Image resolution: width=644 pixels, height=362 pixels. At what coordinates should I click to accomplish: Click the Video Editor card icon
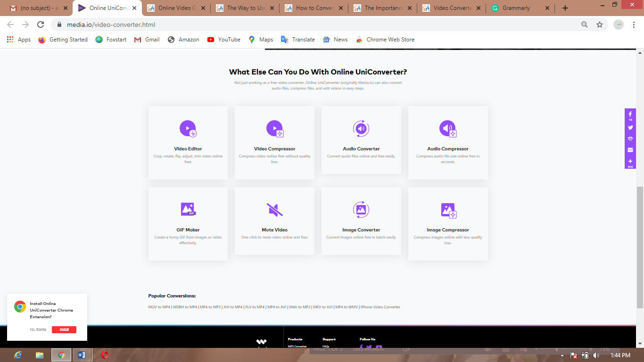pos(188,129)
